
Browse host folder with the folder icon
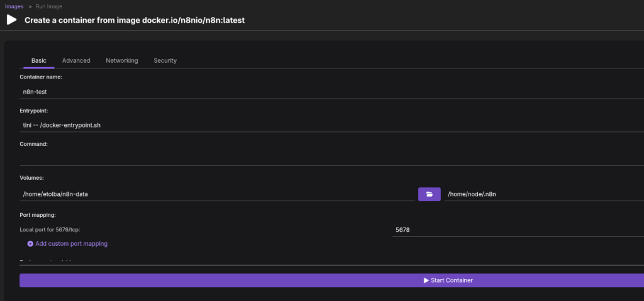click(x=430, y=194)
